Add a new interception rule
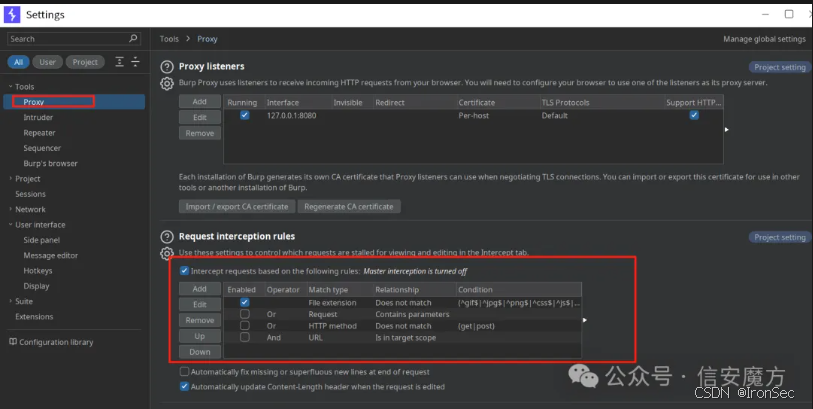The image size is (813, 409). click(x=200, y=289)
